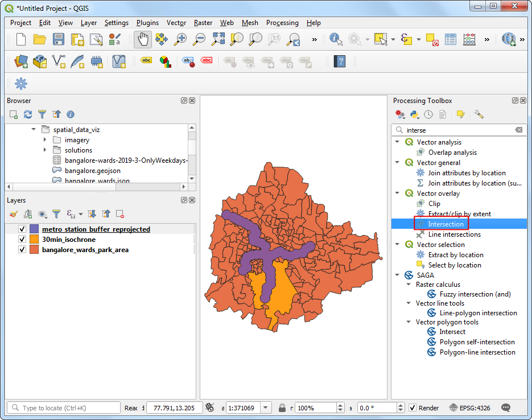This screenshot has height=420, width=532.
Task: Open the Vector menu
Action: tap(176, 23)
